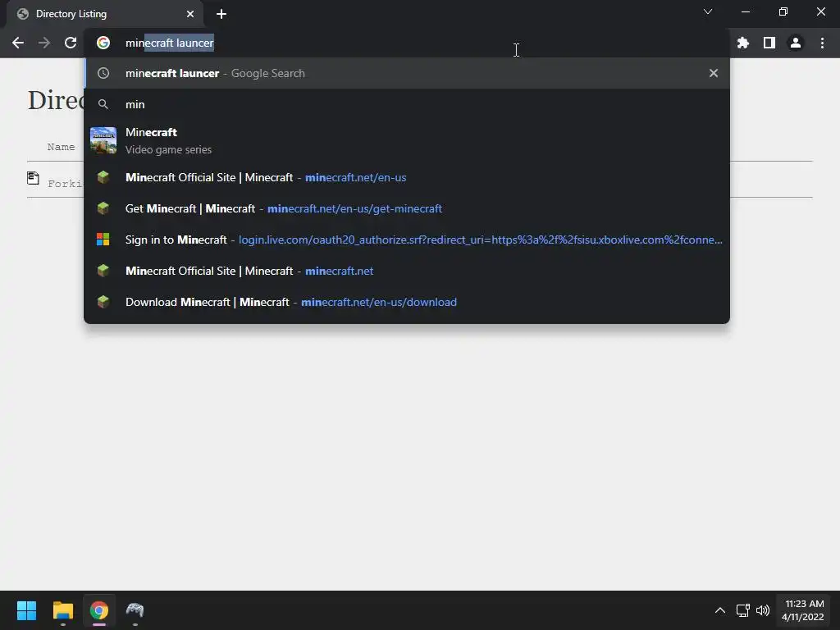Select the Minecraft Video game series suggestion
840x630 pixels.
tap(407, 140)
